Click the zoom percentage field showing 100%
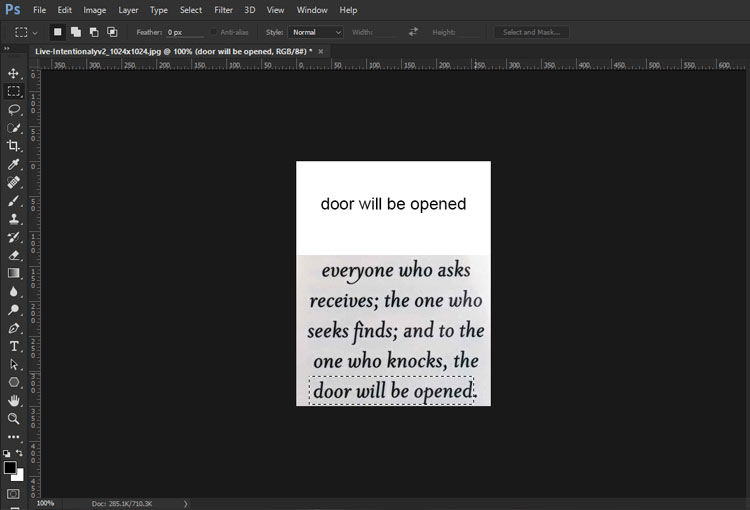The height and width of the screenshot is (510, 750). [45, 503]
